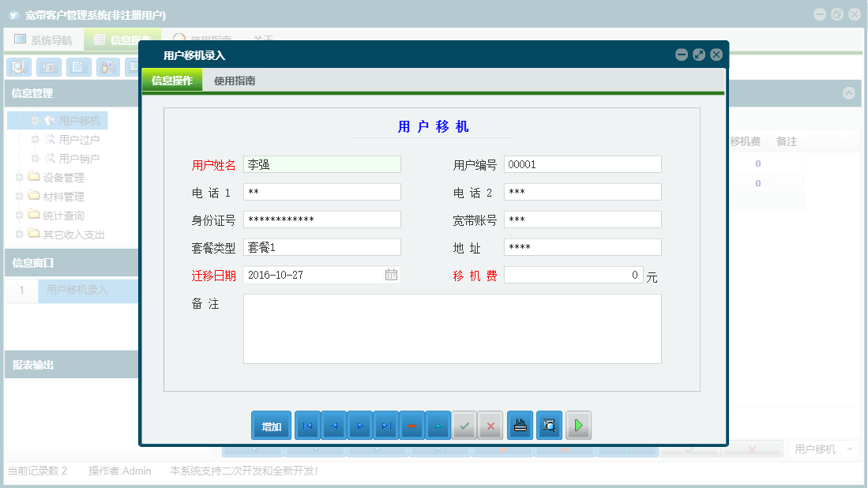The height and width of the screenshot is (488, 868).
Task: Click the printer icon in the dialog toolbar
Action: (520, 425)
